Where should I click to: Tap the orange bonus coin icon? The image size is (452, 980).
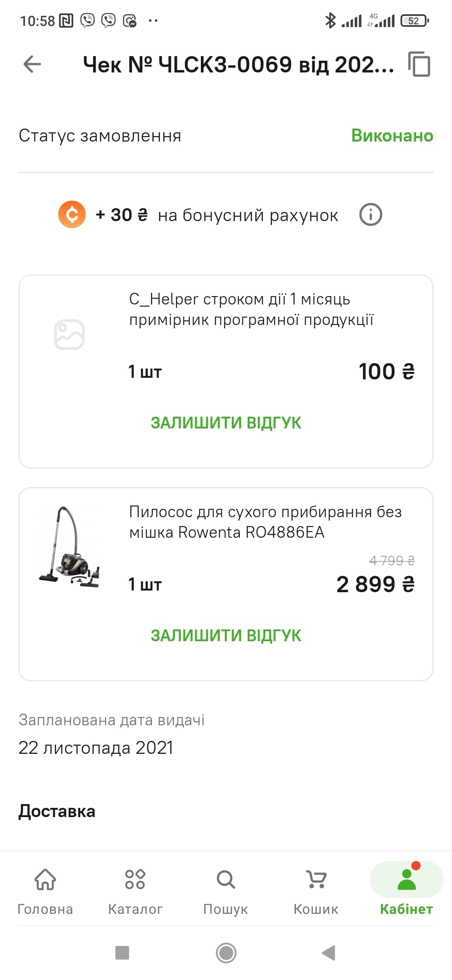[x=72, y=214]
